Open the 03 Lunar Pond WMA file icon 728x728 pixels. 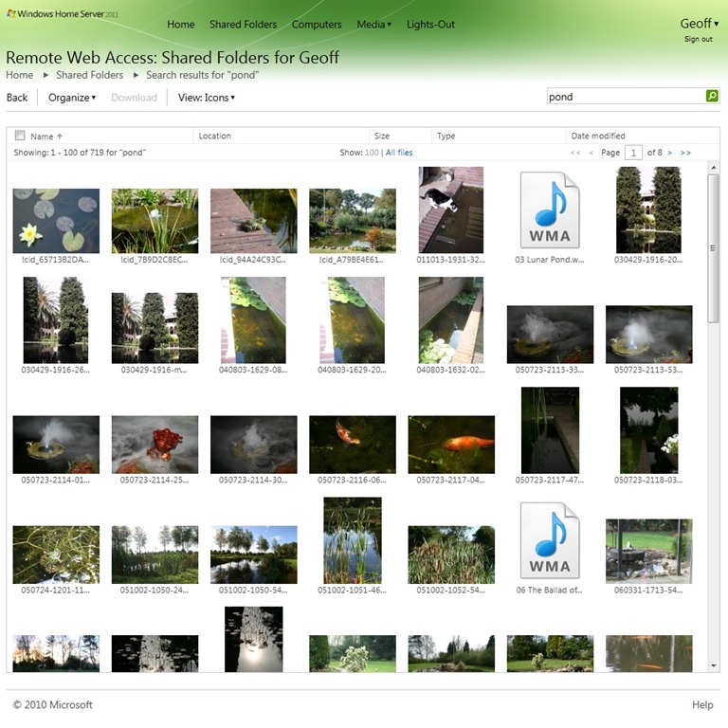pos(550,210)
